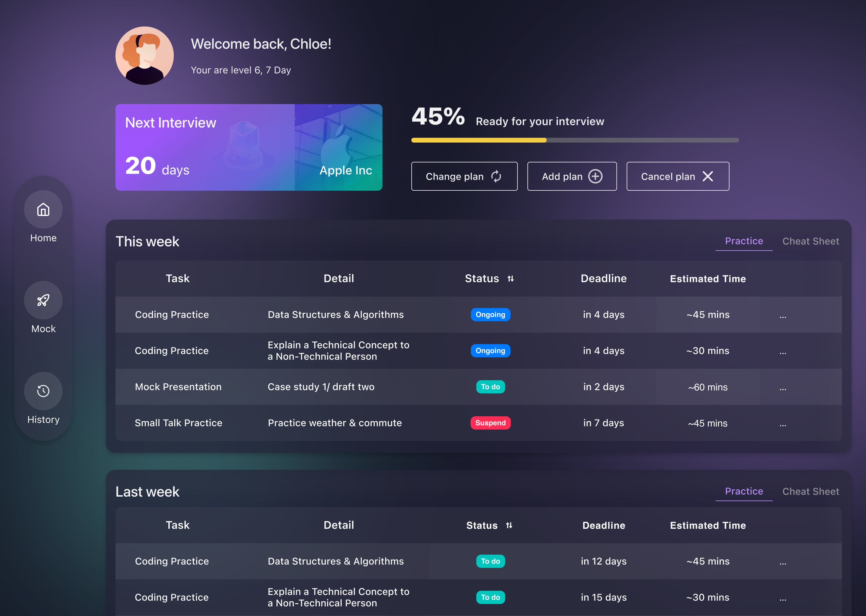Click 'Practice weather & commute' detail
Screen dimensions: 866x616
[335, 423]
